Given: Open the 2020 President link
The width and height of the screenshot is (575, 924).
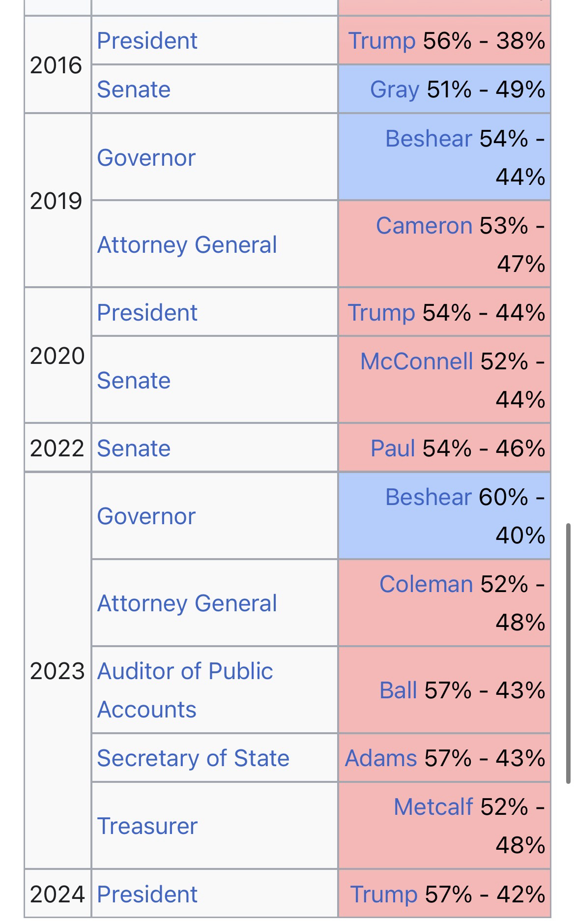Looking at the screenshot, I should tap(147, 313).
